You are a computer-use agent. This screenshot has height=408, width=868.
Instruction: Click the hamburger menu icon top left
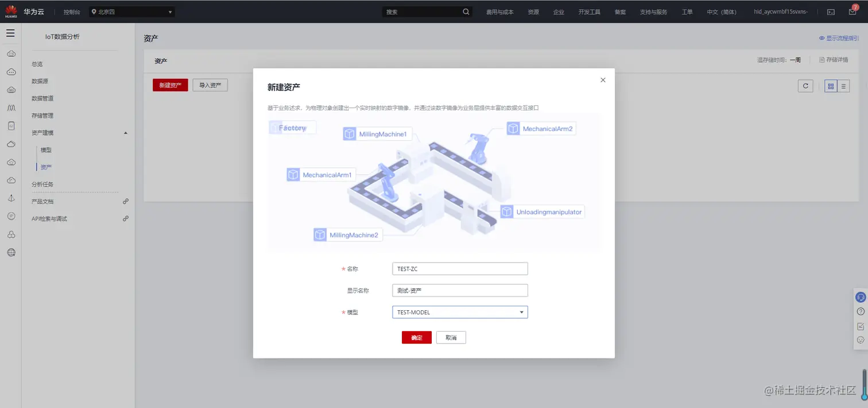[10, 33]
